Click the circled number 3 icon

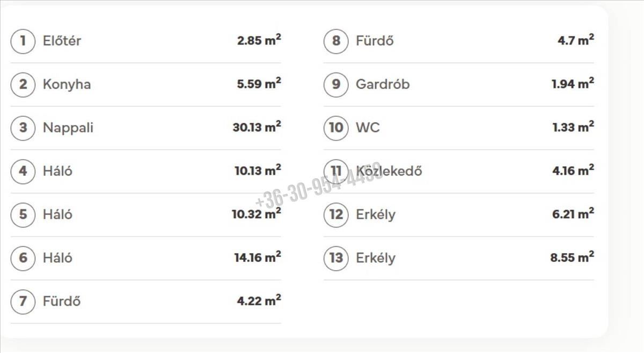click(23, 128)
